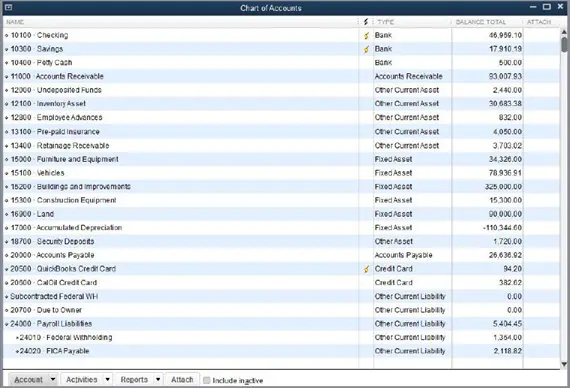The width and height of the screenshot is (570, 388).
Task: Sort by the BALANCE TOTAL column header
Action: (x=481, y=22)
